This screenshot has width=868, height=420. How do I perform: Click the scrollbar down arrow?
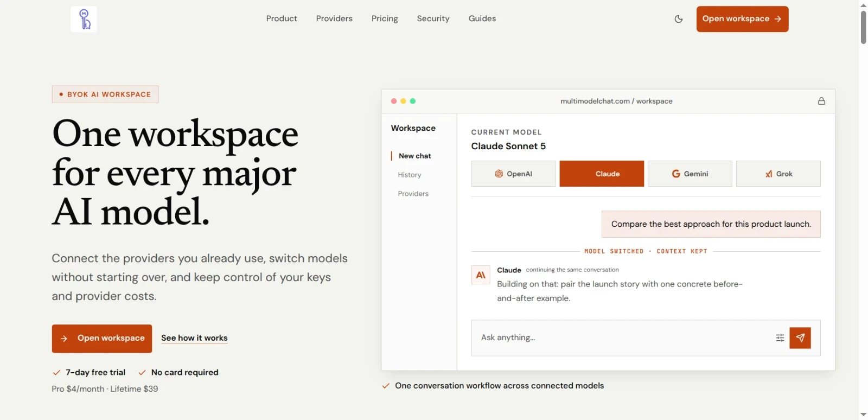(863, 415)
